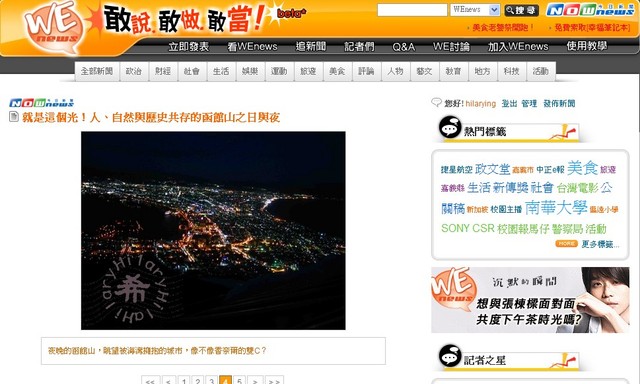Open 使用教學 in the main menu
The image size is (640, 384).
coord(587,46)
